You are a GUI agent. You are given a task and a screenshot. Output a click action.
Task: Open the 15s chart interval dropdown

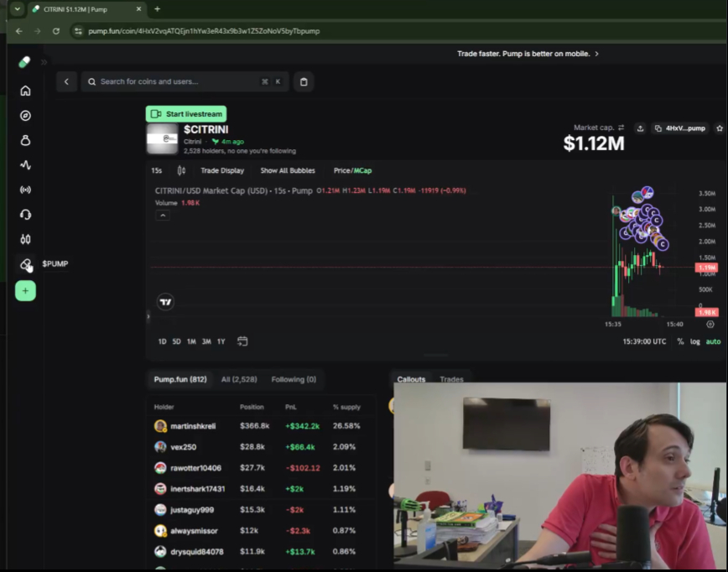click(x=157, y=171)
